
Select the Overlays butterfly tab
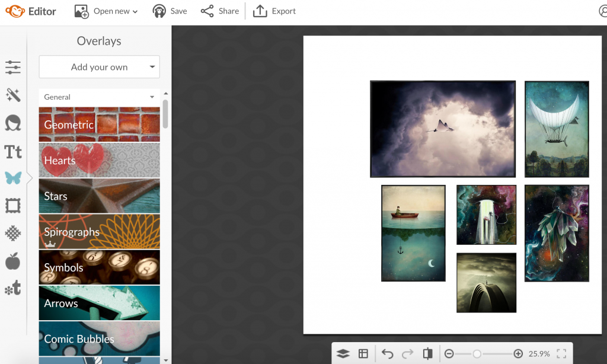click(13, 178)
